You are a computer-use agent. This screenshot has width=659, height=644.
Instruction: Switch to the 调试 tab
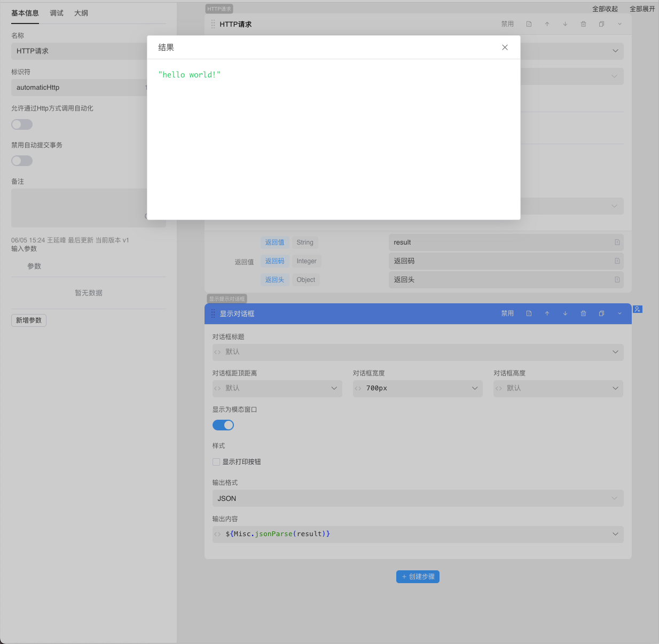click(x=57, y=13)
